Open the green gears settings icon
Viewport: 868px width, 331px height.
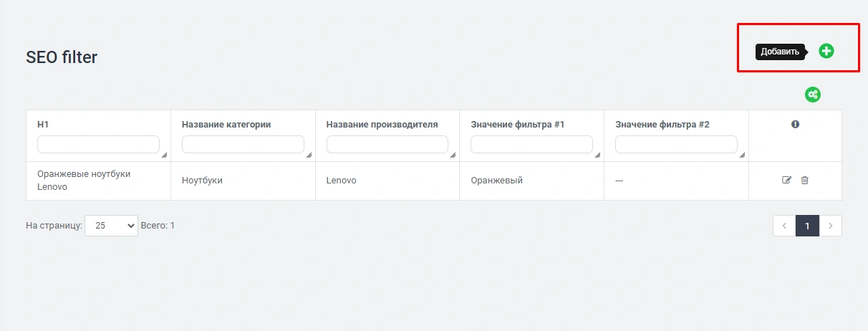pos(812,95)
